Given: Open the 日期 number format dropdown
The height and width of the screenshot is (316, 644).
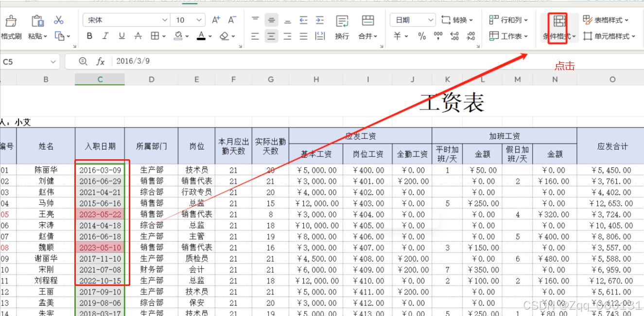Looking at the screenshot, I should click(430, 20).
